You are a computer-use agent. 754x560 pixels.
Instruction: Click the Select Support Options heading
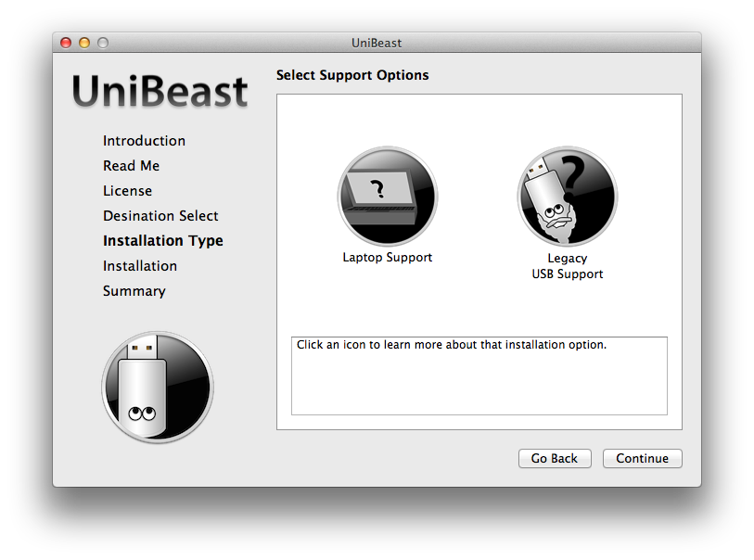click(352, 75)
